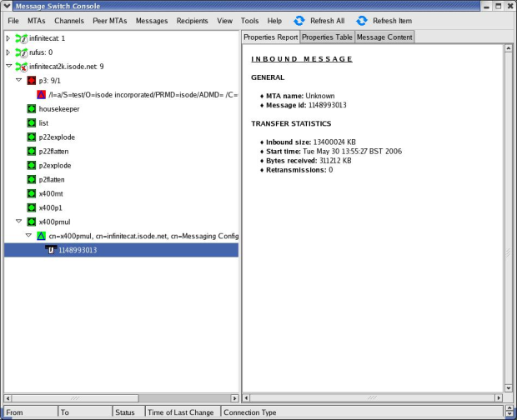Open the Peer MTAs menu

[x=109, y=21]
